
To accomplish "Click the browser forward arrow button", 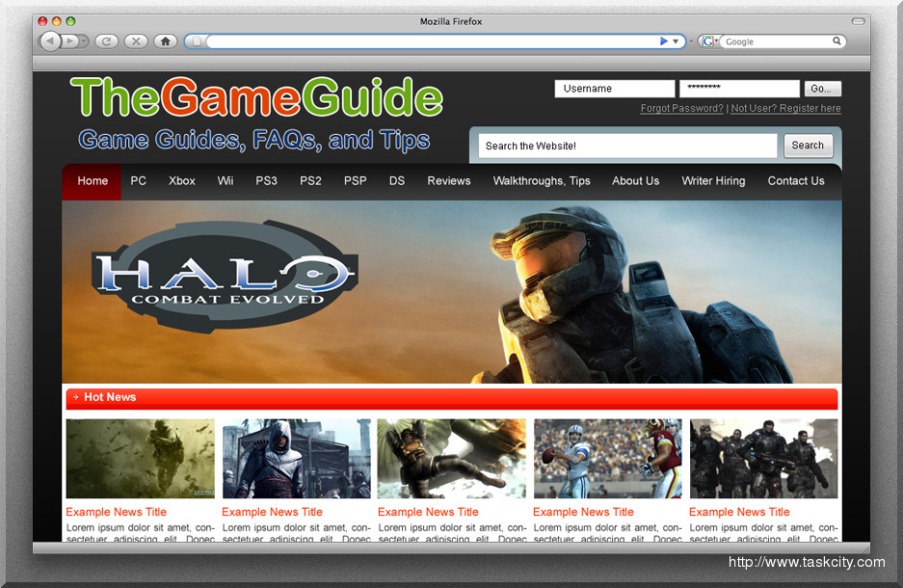I will 70,40.
